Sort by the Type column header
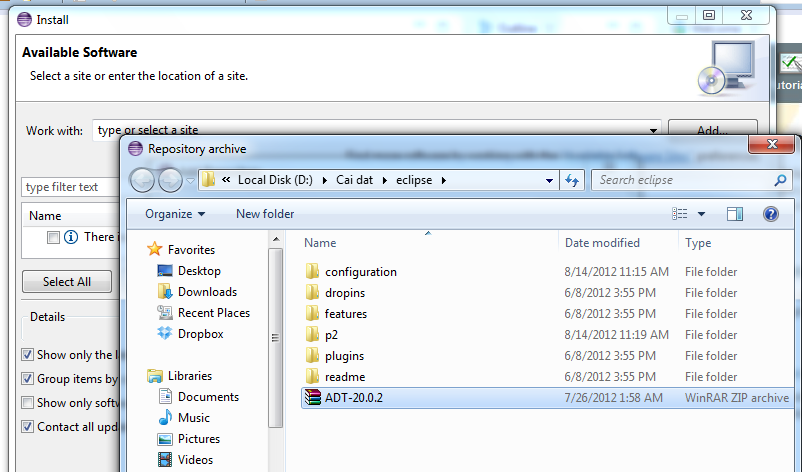802x472 pixels. [x=698, y=242]
